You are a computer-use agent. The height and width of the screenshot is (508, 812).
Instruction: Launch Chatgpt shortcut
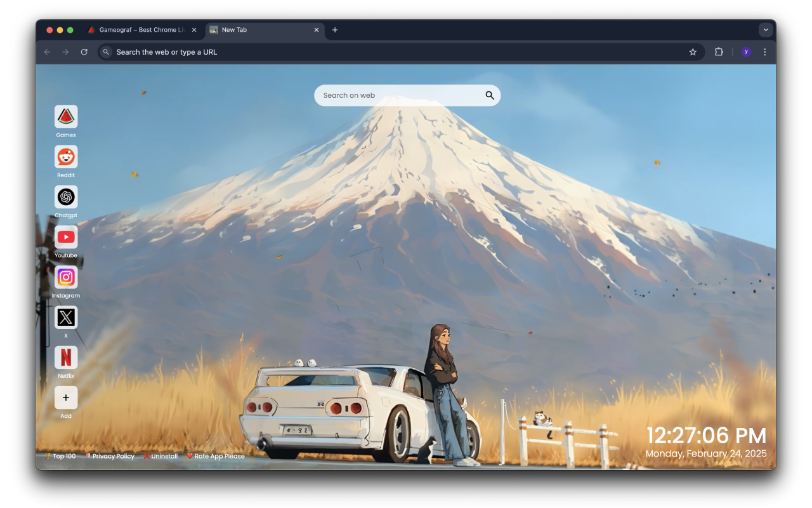pos(65,197)
